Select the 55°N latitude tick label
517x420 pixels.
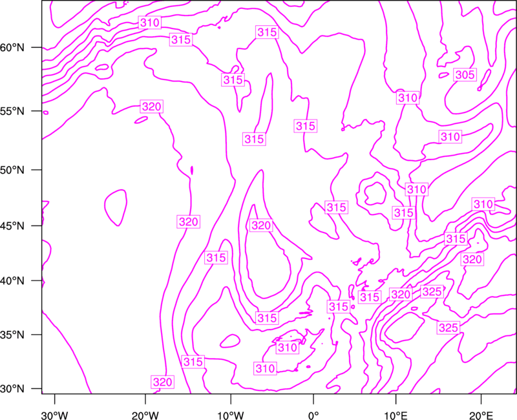tap(12, 111)
